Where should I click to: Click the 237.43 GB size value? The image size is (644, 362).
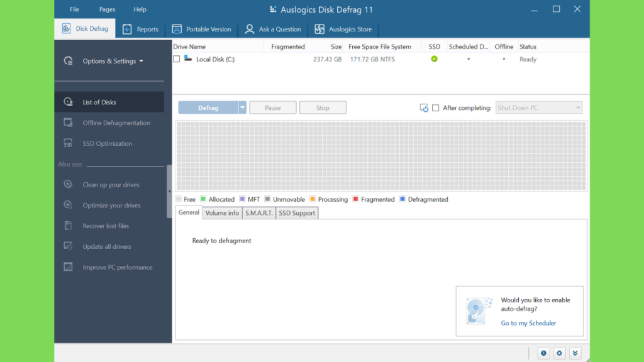pyautogui.click(x=327, y=59)
